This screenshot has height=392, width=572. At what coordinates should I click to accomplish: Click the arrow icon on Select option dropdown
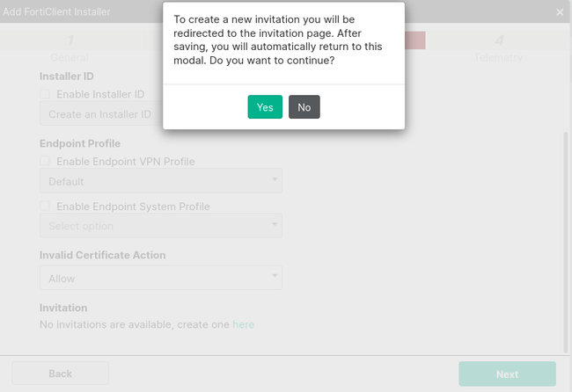tap(275, 226)
